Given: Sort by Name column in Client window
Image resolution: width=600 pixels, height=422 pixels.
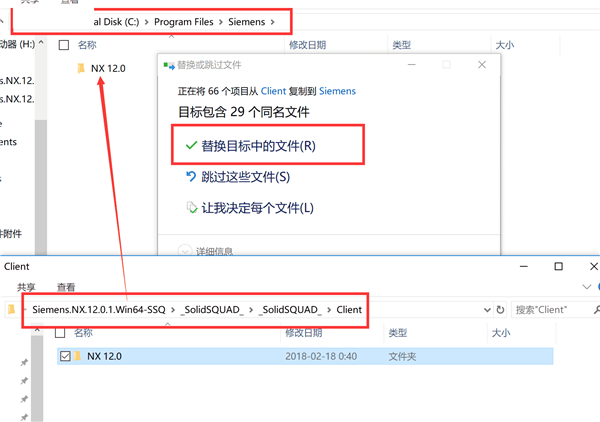Looking at the screenshot, I should tap(83, 333).
